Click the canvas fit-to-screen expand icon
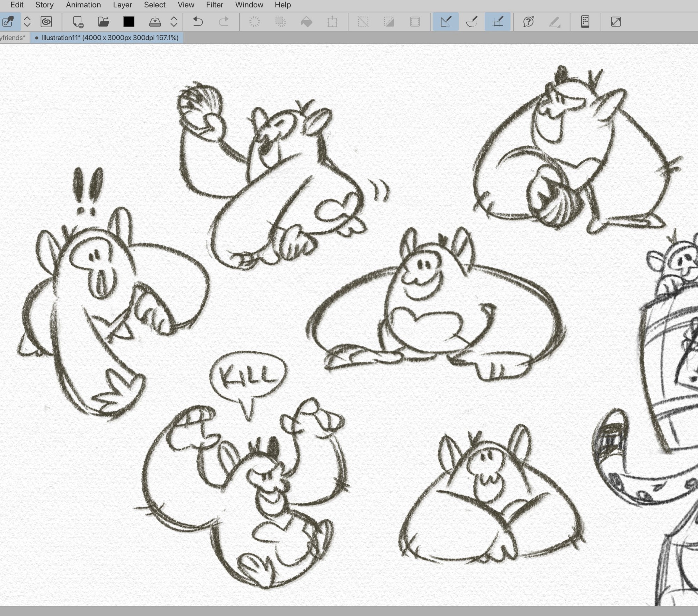Viewport: 698px width, 616px height. point(616,22)
